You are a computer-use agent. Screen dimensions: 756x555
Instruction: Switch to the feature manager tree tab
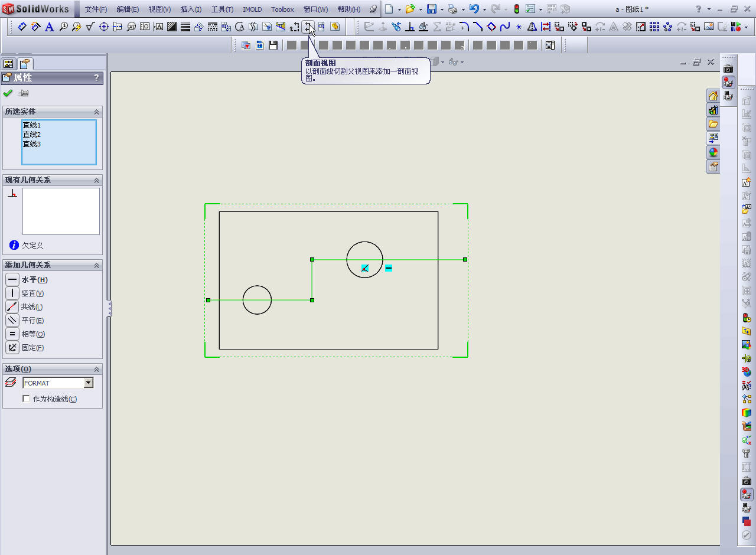click(x=8, y=64)
